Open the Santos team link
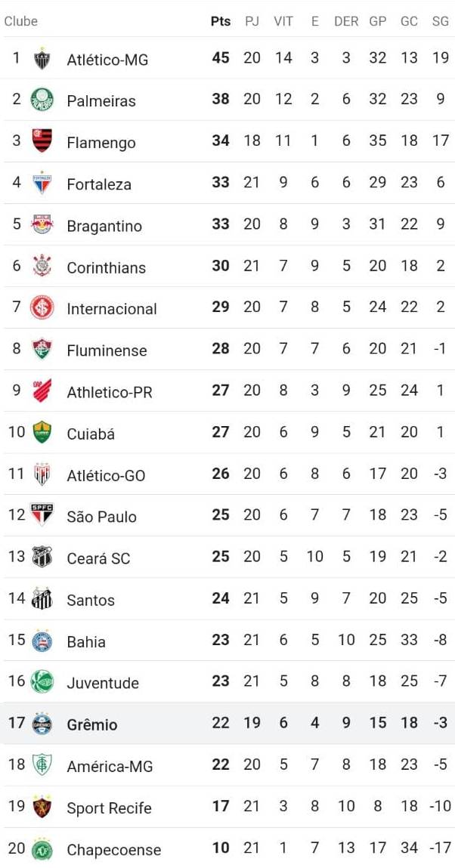The width and height of the screenshot is (455, 868). point(91,600)
